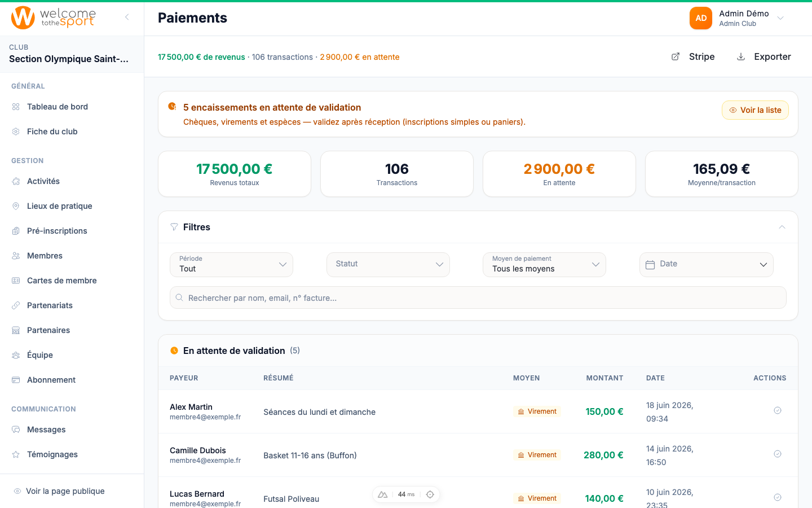Screen dimensions: 812x508
Task: Click the Moyenne/transaction card
Action: [x=722, y=174]
